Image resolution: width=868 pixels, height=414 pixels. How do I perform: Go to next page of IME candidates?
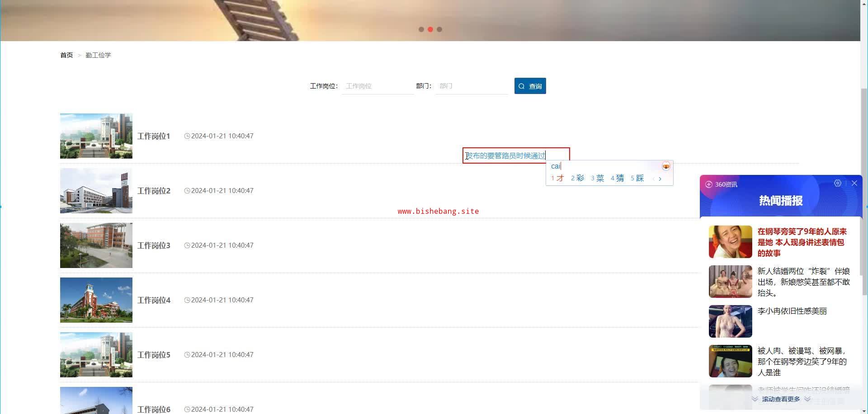click(660, 179)
